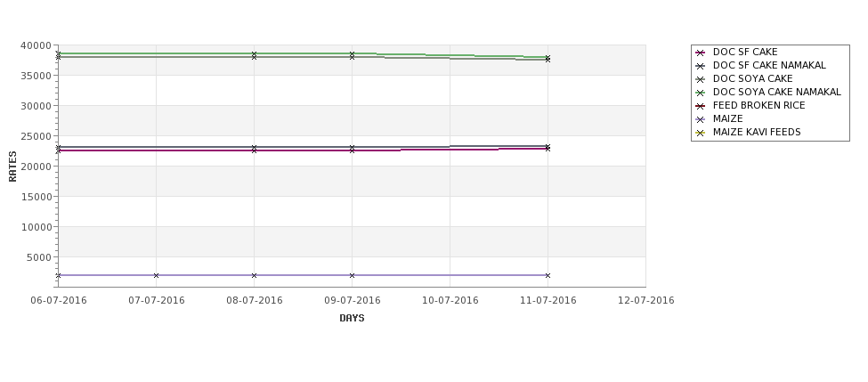Click the DOC SF CAKE legend marker icon

click(x=701, y=53)
